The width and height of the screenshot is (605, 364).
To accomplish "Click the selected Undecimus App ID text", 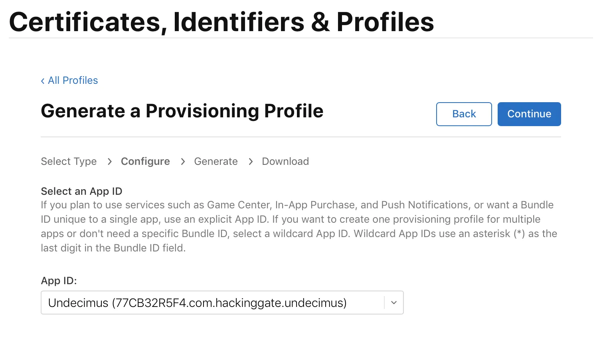I will 197,303.
